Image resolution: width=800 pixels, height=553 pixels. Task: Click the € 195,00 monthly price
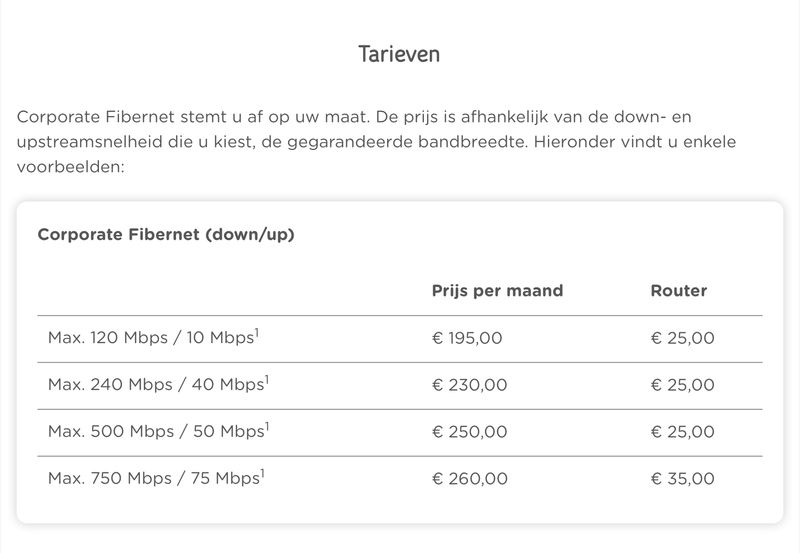click(x=467, y=338)
